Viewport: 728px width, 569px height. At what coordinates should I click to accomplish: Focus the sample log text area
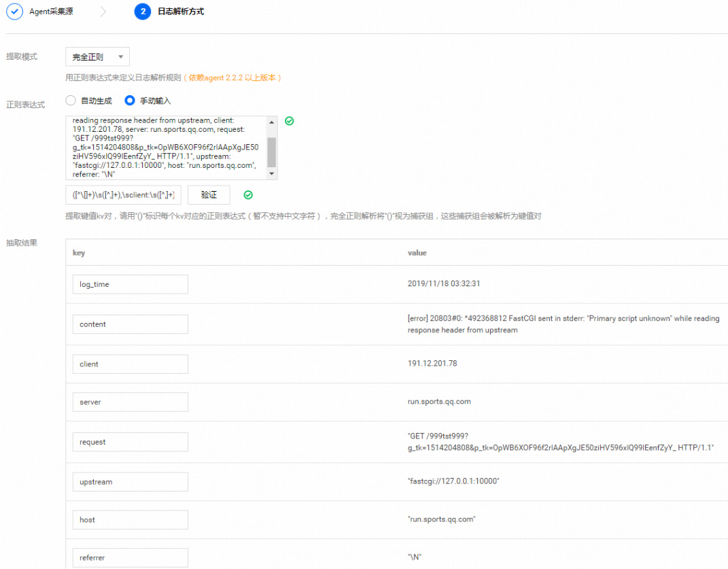[167, 148]
